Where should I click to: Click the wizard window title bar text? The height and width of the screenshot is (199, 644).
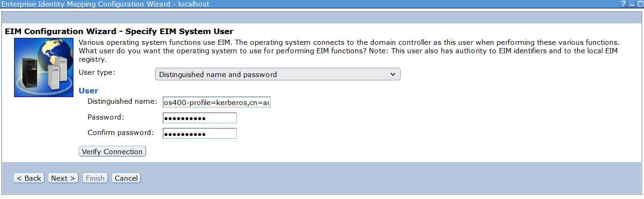tap(105, 4)
